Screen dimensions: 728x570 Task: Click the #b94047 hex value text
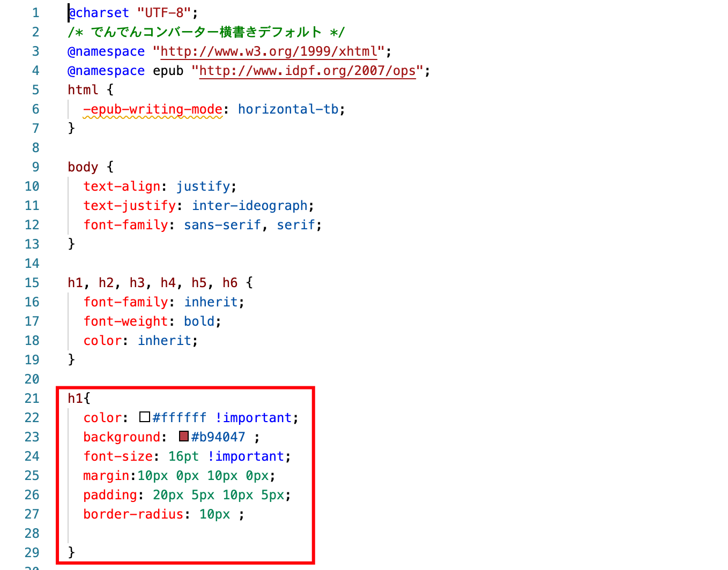pos(218,437)
